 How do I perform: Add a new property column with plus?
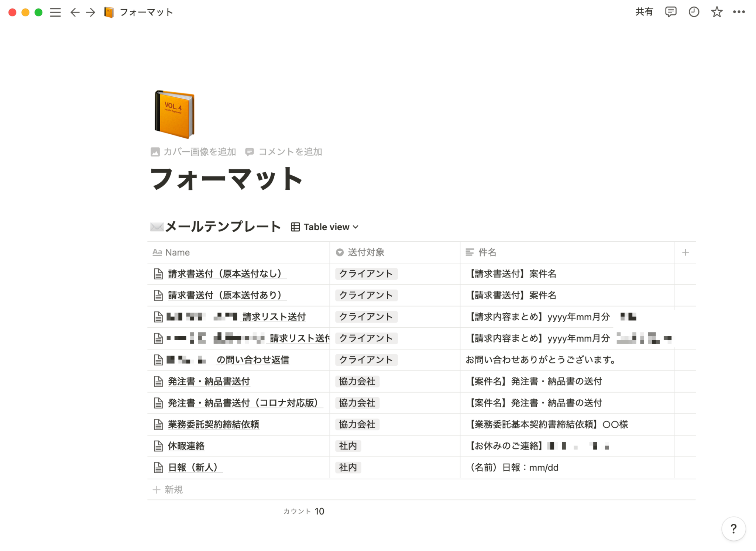(x=685, y=252)
